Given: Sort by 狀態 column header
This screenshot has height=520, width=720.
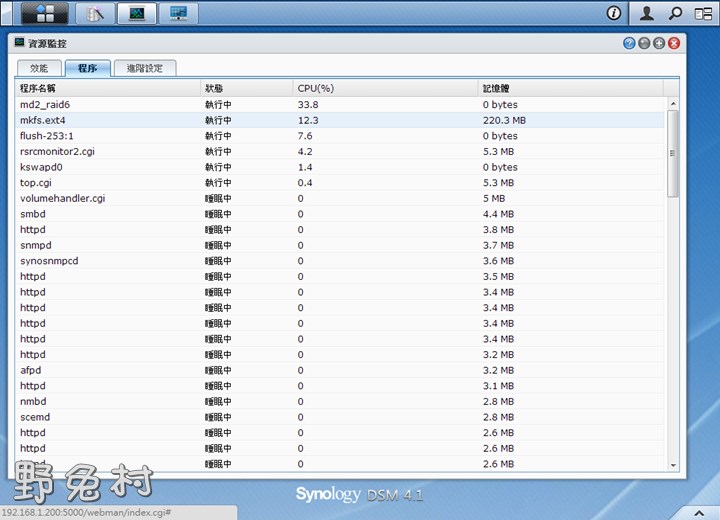Looking at the screenshot, I should tap(247, 88).
